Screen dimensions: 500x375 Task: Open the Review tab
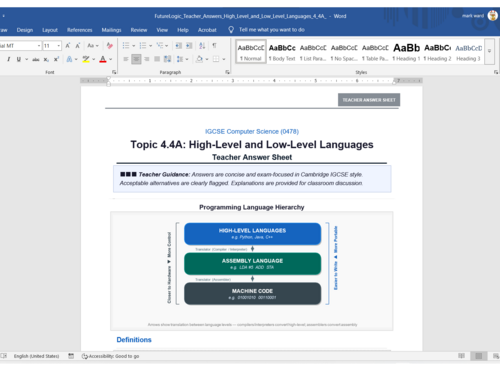pos(139,30)
